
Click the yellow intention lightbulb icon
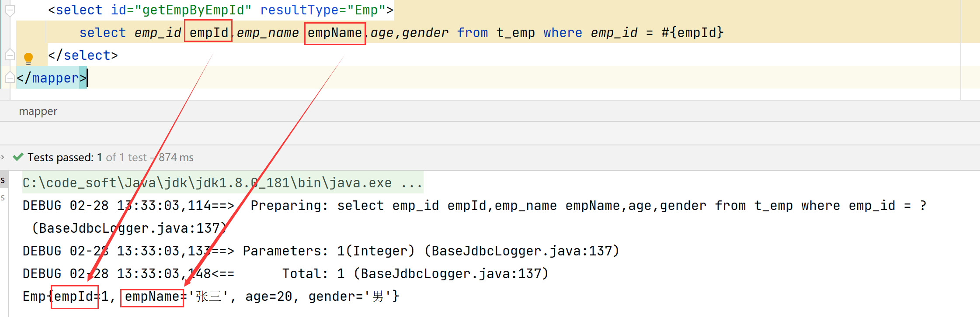pos(28,58)
